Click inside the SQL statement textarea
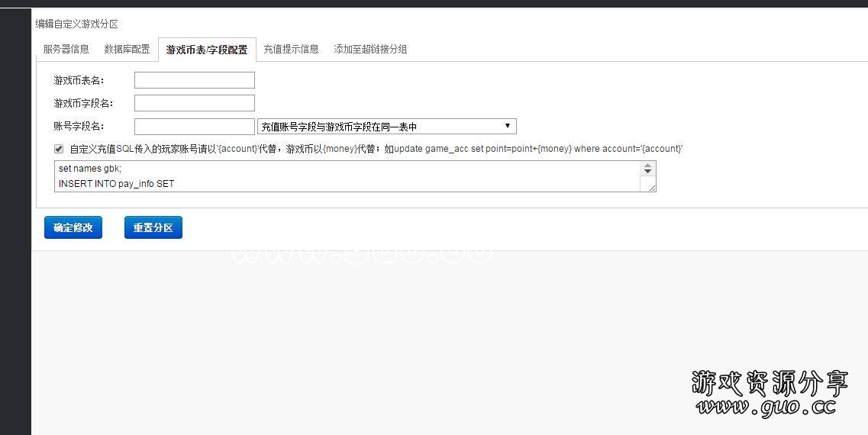Viewport: 868px width, 435px height. click(x=347, y=176)
